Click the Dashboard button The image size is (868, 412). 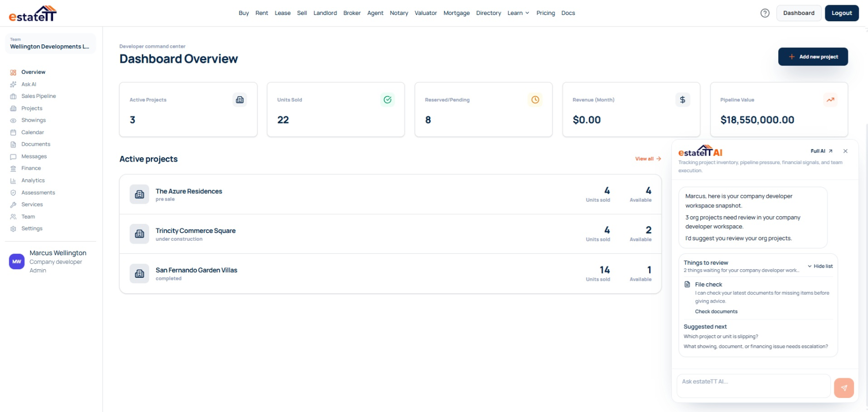click(799, 13)
